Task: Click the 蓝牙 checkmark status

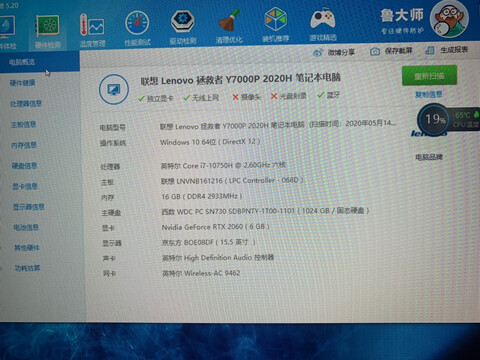Action: tap(329, 95)
